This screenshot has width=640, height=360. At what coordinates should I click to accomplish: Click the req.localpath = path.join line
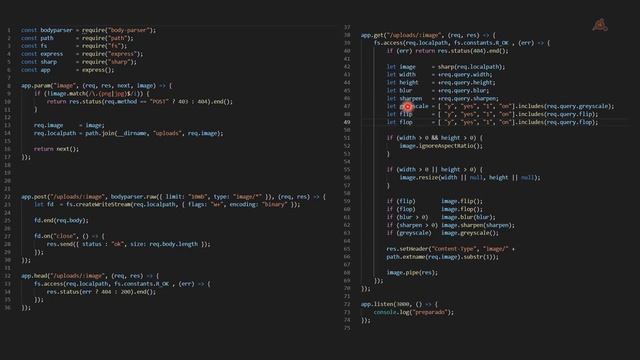click(x=129, y=133)
